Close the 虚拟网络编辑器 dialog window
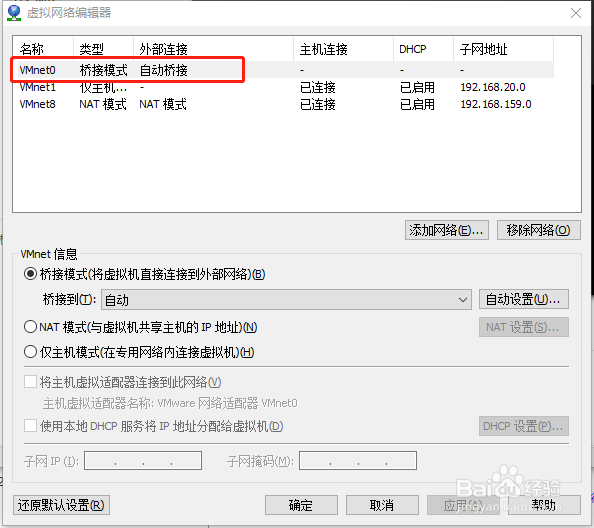Image resolution: width=594 pixels, height=528 pixels. 576,13
